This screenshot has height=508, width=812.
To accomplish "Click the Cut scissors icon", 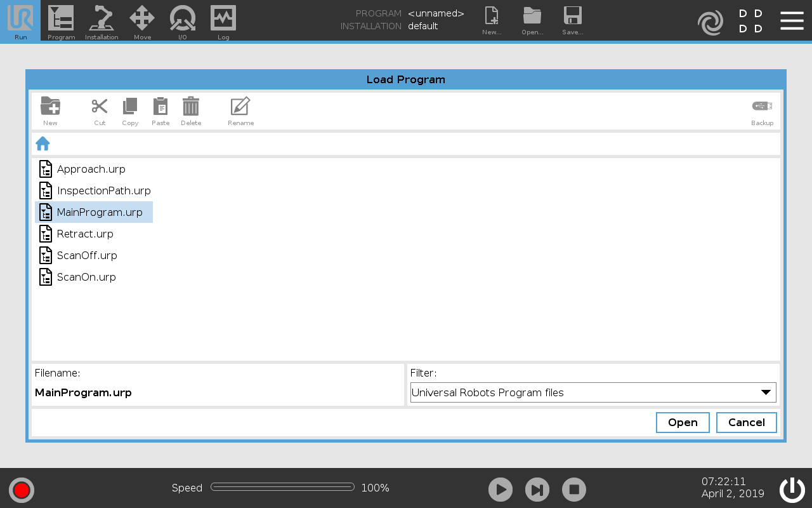I will pos(100,107).
